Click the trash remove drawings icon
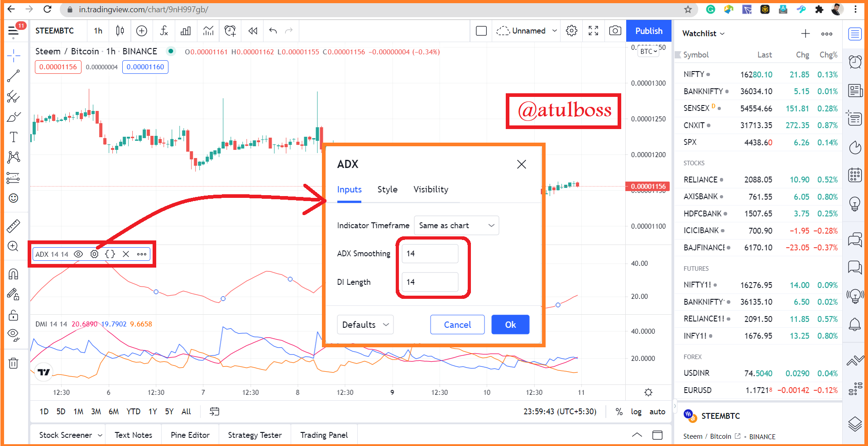 pos(14,363)
